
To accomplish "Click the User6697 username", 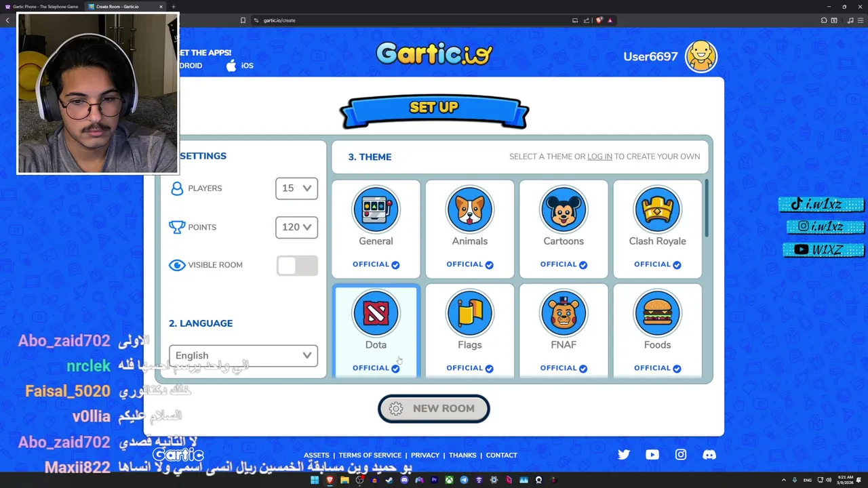I will (650, 57).
